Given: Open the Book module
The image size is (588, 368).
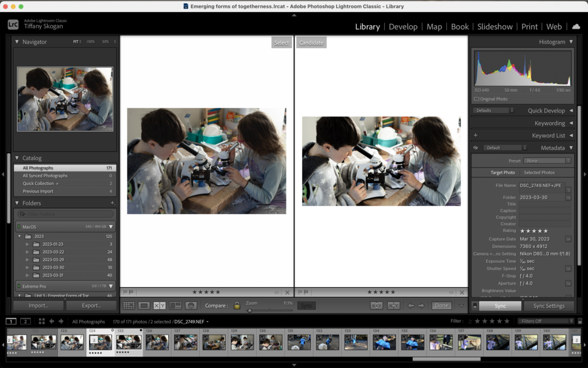Looking at the screenshot, I should tap(460, 26).
